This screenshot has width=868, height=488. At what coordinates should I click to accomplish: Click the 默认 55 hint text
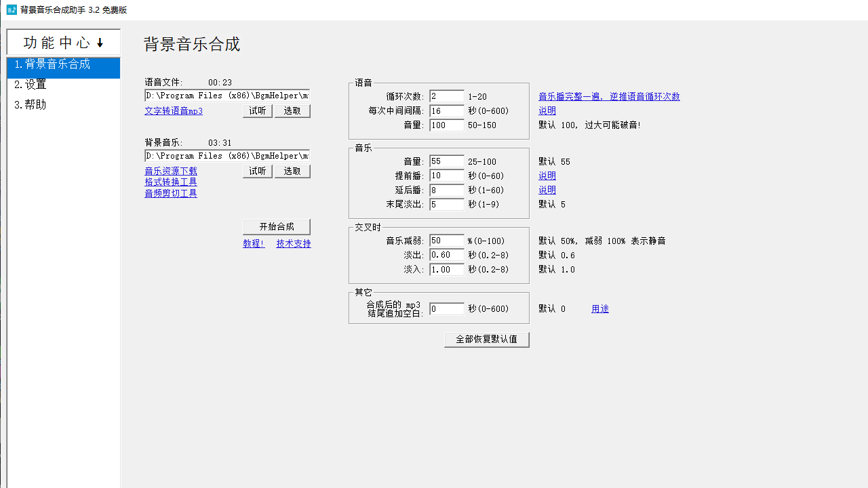[x=555, y=162]
